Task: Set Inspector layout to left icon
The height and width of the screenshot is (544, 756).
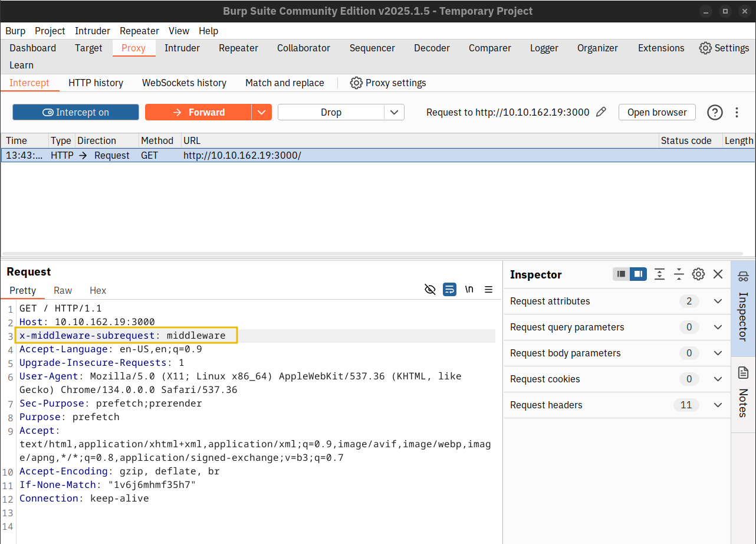Action: click(x=621, y=274)
